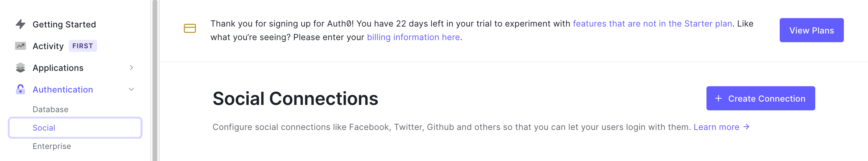Screen dimensions: 868x161
Task: Click the plus icon on Create Connection
Action: [719, 98]
